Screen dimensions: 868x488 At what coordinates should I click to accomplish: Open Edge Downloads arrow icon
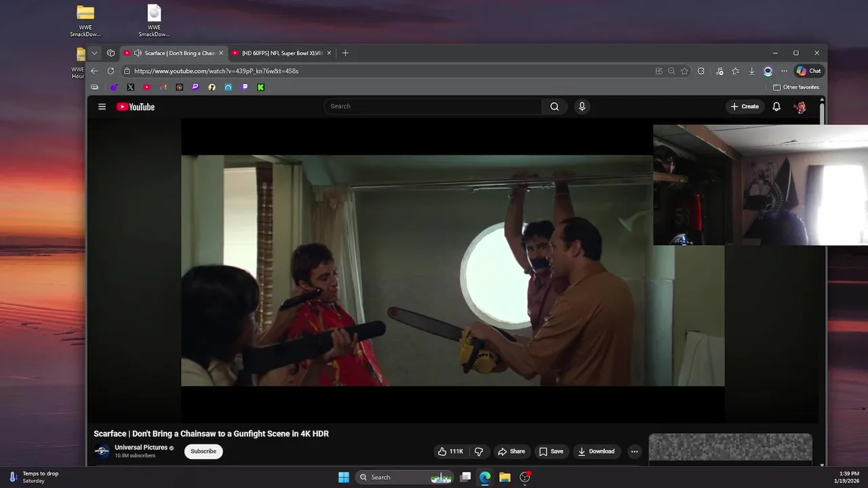(x=751, y=70)
